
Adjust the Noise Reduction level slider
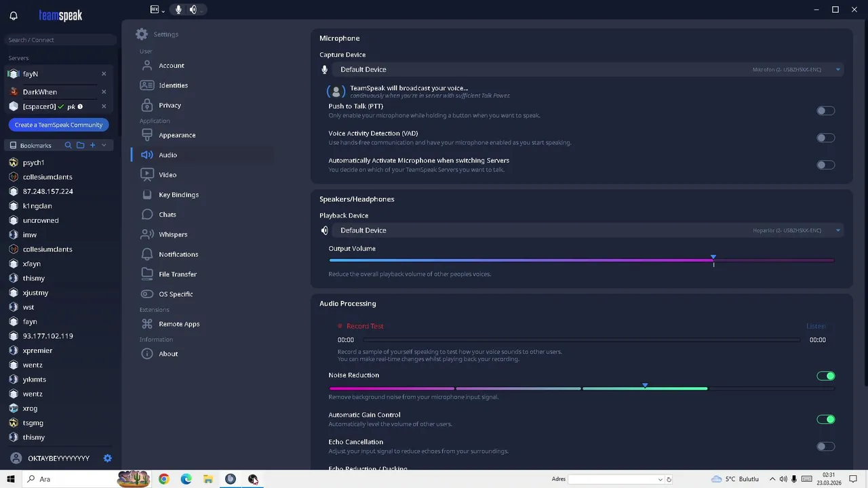pyautogui.click(x=582, y=388)
